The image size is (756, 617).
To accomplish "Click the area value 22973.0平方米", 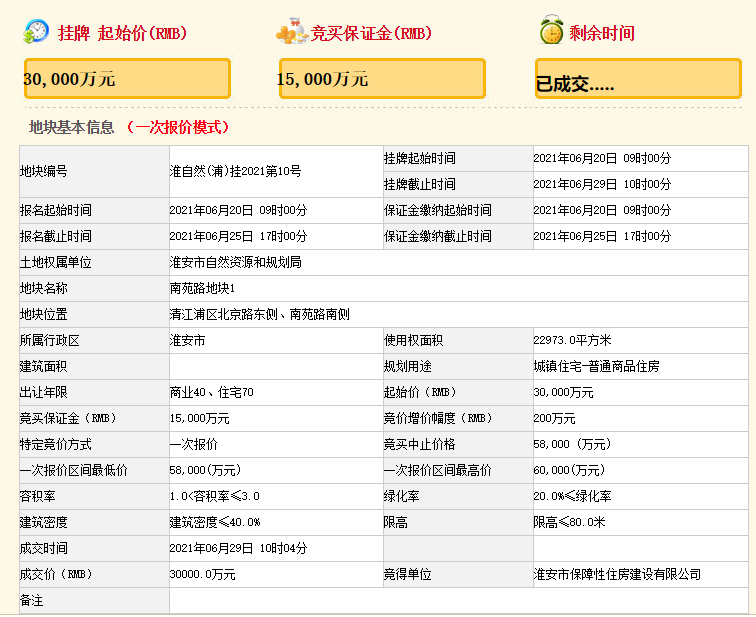I will click(x=572, y=340).
